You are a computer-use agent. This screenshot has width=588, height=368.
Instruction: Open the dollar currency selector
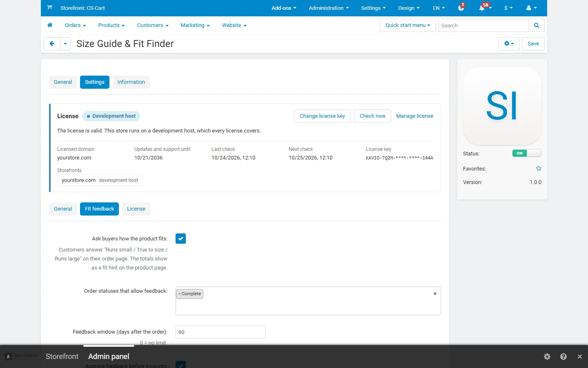click(508, 8)
